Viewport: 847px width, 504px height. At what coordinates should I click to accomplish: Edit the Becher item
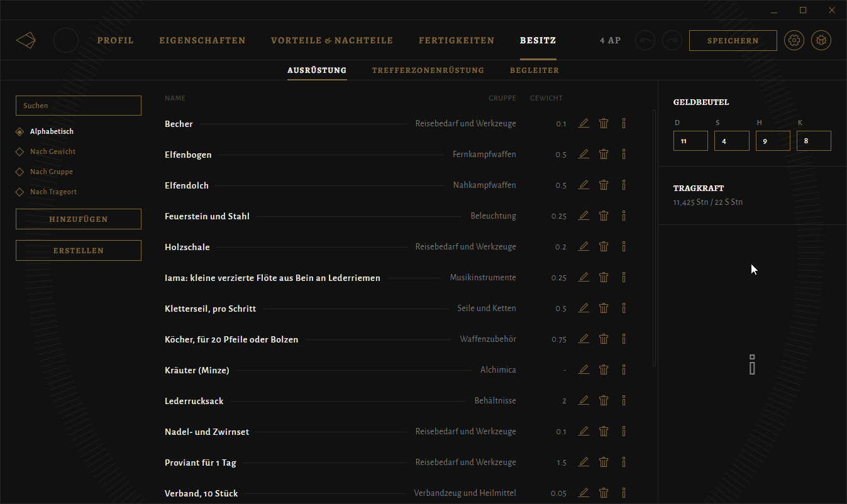pyautogui.click(x=584, y=123)
